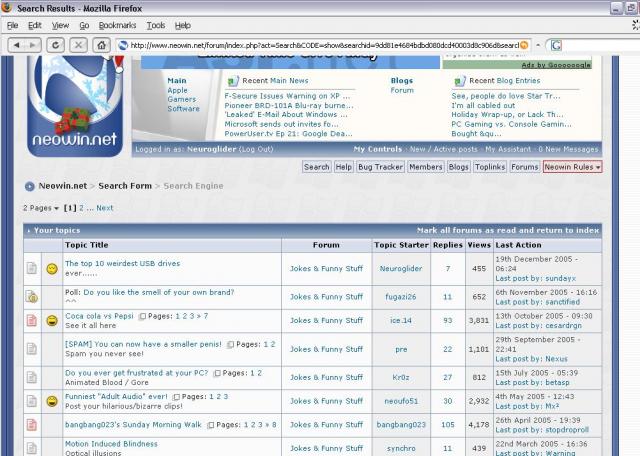Open the View menu

click(x=60, y=25)
